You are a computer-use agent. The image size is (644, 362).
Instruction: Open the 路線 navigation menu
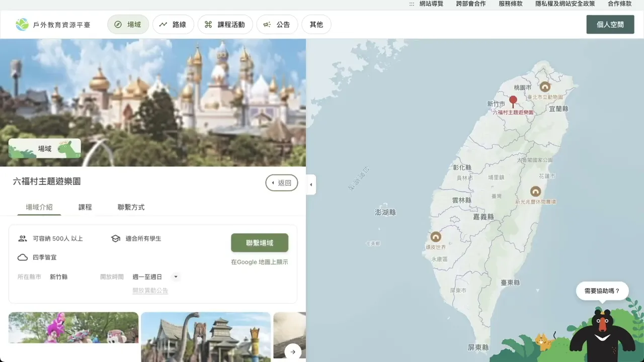[173, 24]
